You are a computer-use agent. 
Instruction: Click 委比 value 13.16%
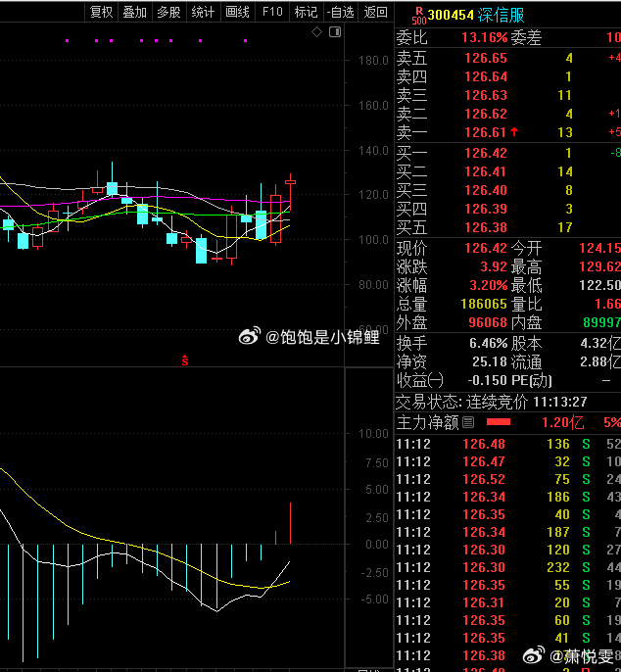click(484, 37)
